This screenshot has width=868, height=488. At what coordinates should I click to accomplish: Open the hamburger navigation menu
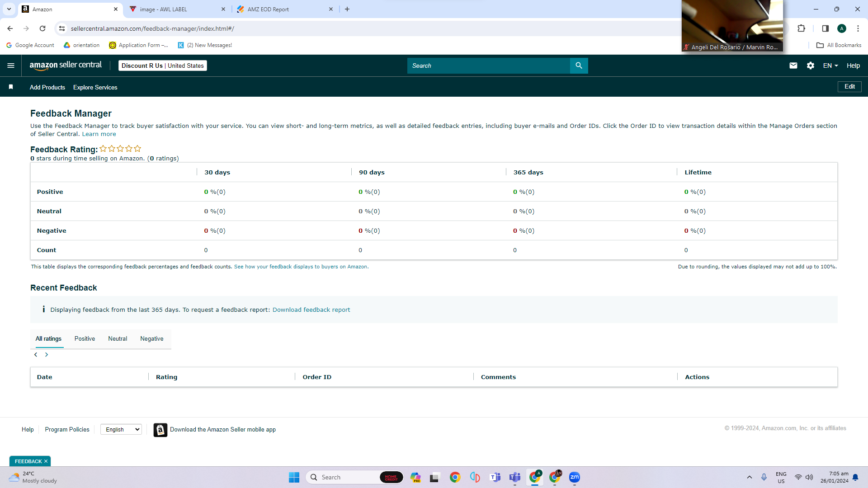11,66
